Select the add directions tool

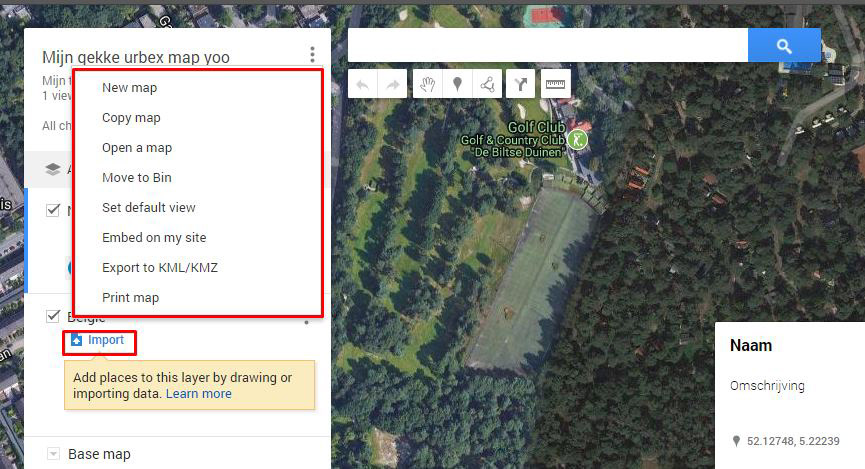pyautogui.click(x=520, y=84)
